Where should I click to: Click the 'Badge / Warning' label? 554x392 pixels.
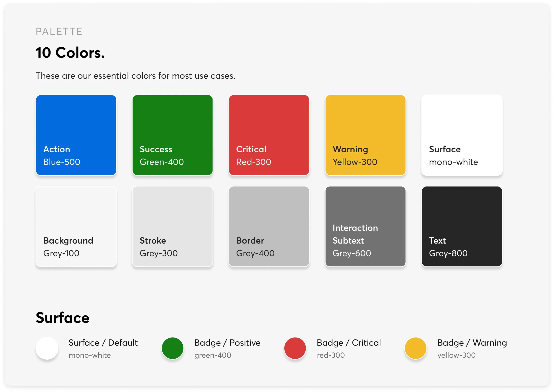coord(472,343)
